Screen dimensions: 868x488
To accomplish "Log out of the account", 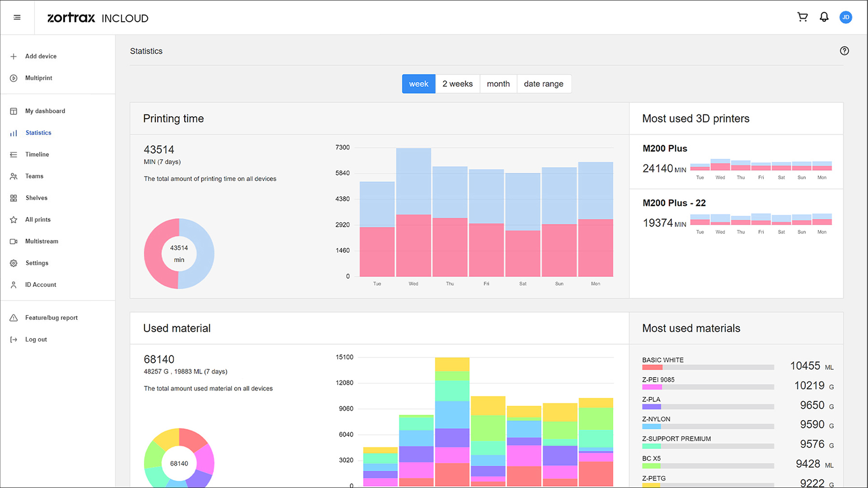I will pos(36,339).
